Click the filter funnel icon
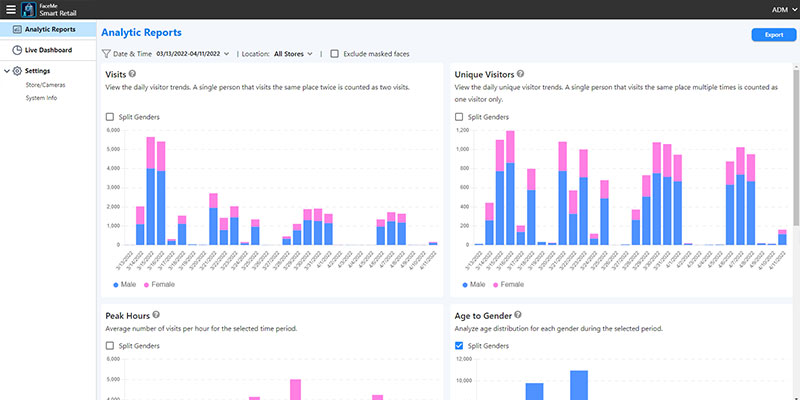The width and height of the screenshot is (800, 400). [107, 53]
